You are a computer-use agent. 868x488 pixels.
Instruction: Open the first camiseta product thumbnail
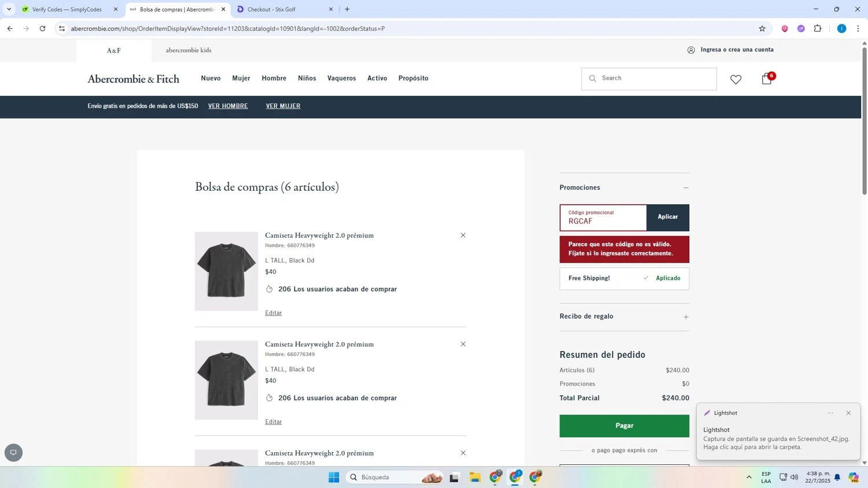(226, 271)
